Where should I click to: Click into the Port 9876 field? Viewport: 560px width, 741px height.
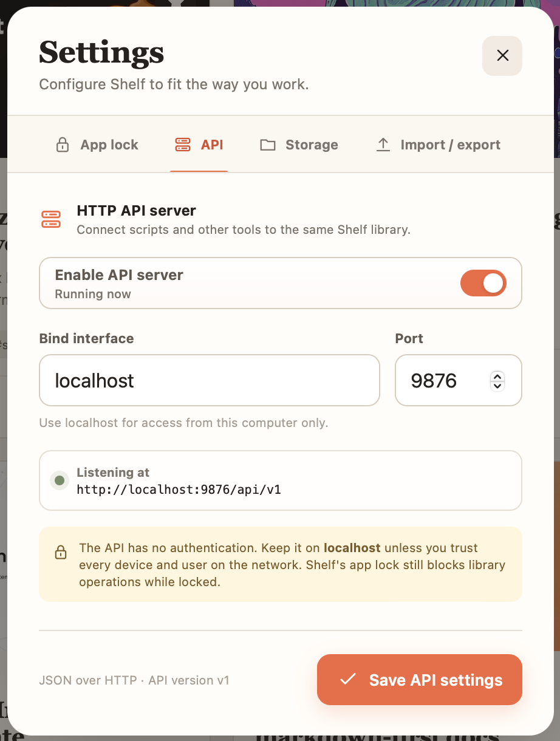pos(459,380)
